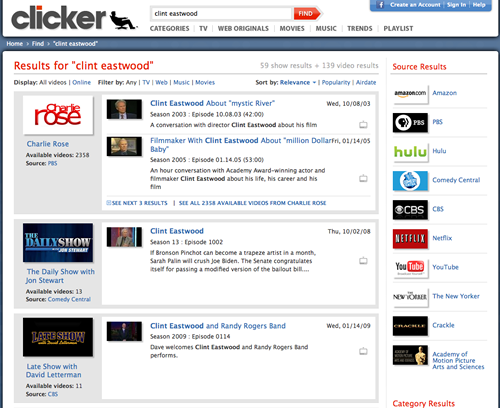The width and height of the screenshot is (500, 408).
Task: Expand See Next 3 Results
Action: click(137, 203)
